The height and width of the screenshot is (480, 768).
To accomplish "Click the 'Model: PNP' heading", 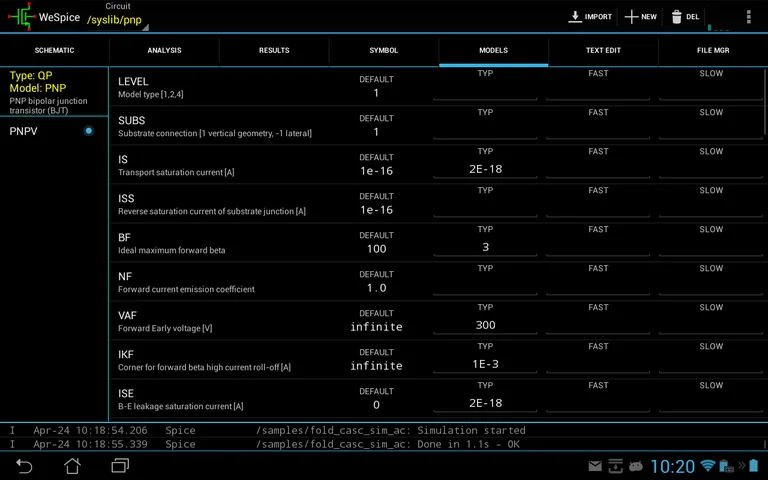I will [38, 88].
